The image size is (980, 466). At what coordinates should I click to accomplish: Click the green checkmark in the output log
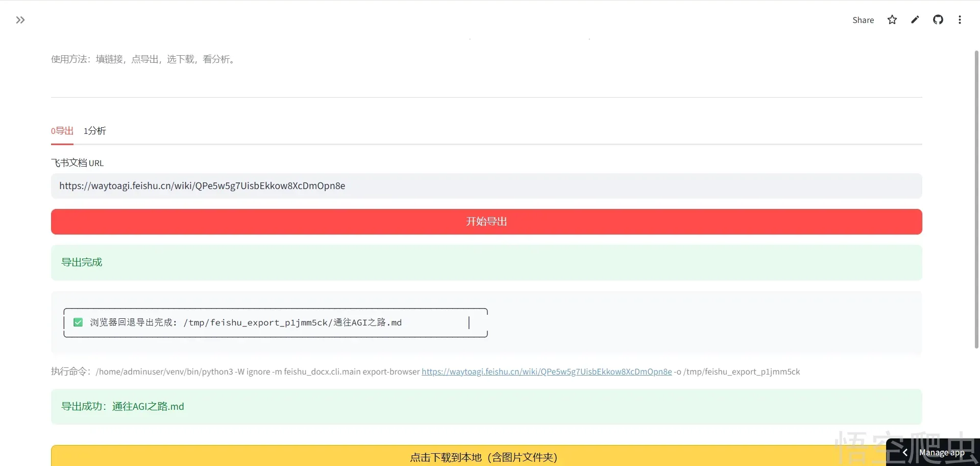click(78, 322)
